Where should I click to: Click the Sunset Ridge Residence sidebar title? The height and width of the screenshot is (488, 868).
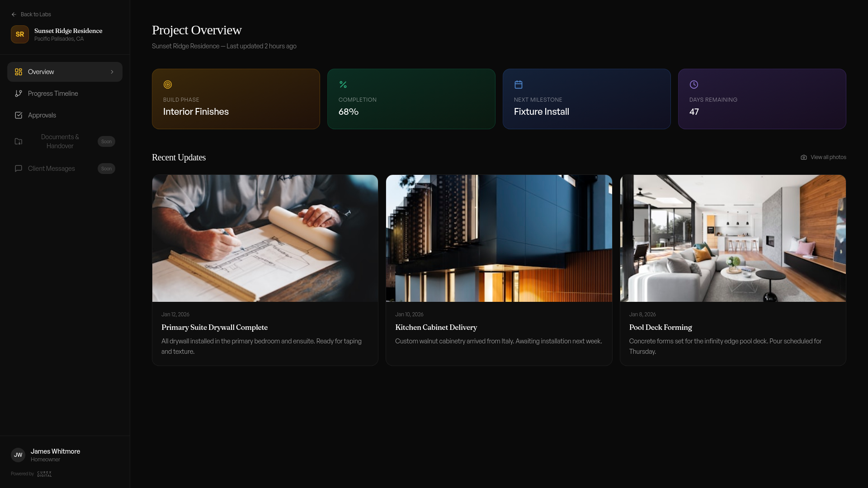pos(68,31)
